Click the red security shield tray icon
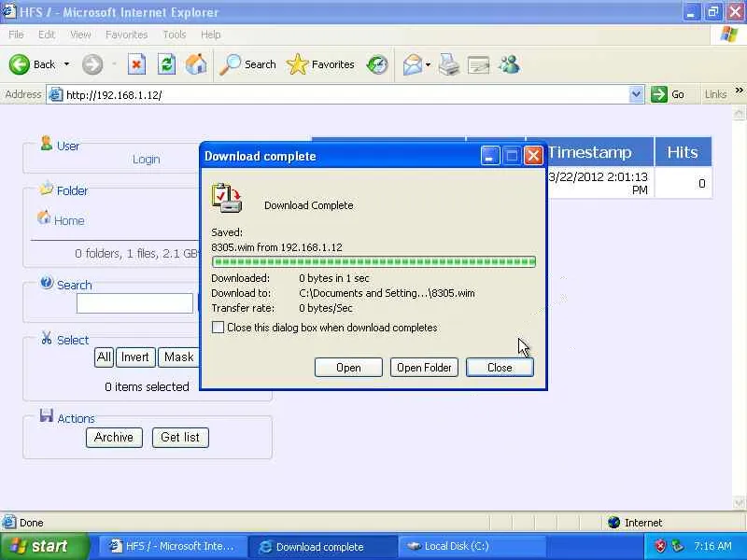 [x=660, y=546]
